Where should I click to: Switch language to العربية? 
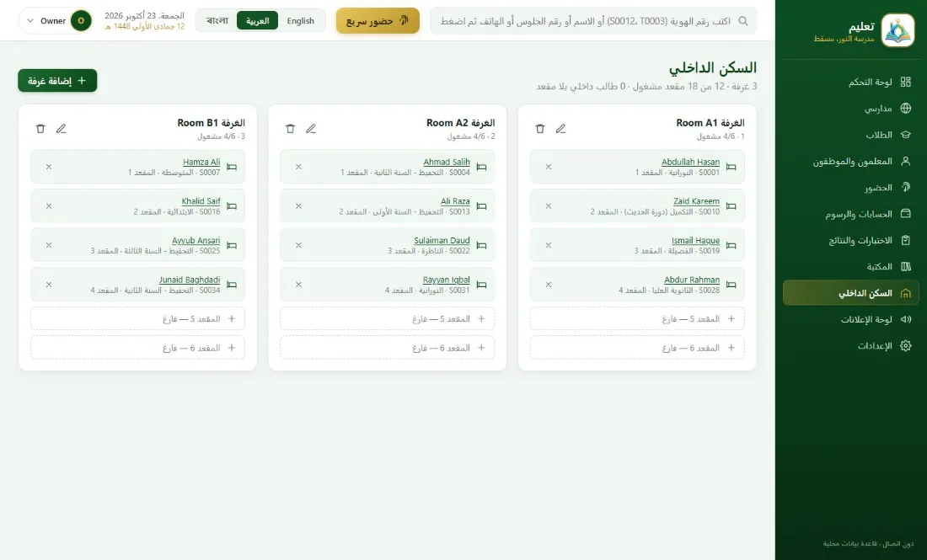[x=257, y=21]
